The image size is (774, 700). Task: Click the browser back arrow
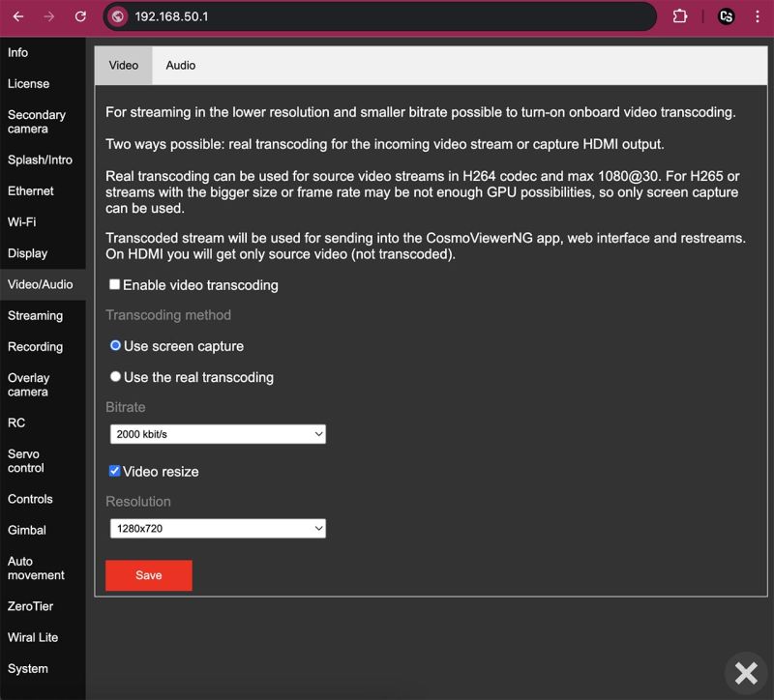[17, 16]
